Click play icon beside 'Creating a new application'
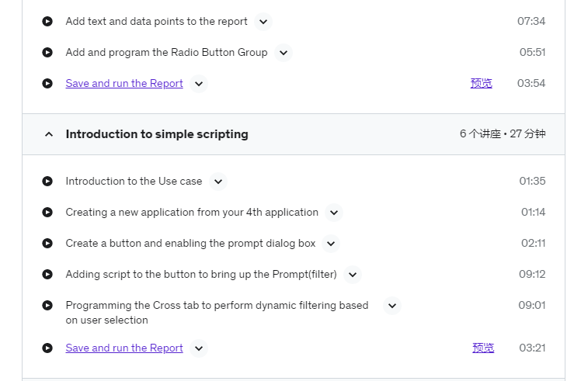 (x=47, y=213)
